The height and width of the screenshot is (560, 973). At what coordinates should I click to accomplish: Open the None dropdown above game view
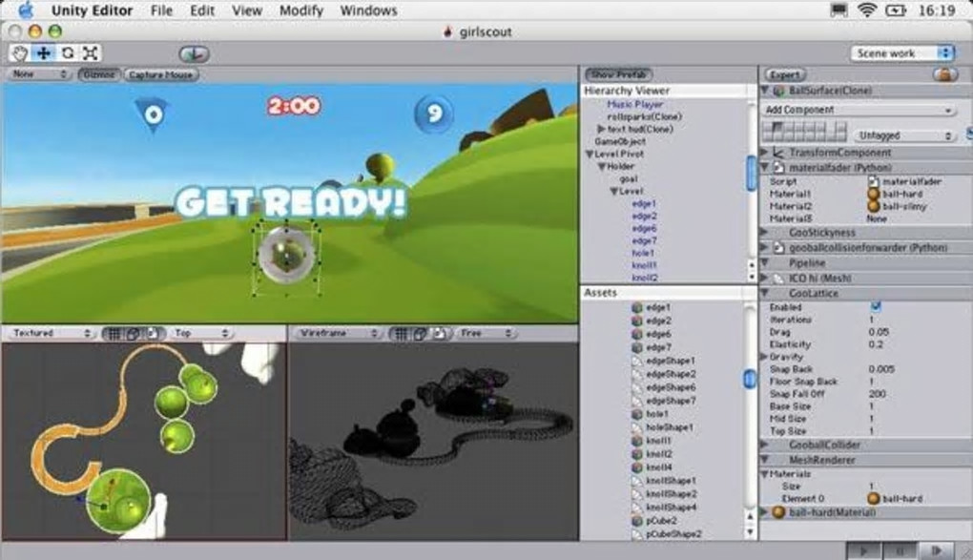(38, 74)
